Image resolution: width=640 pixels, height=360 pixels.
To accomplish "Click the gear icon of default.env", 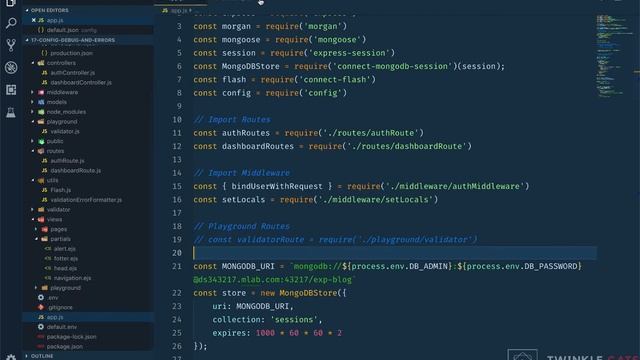I will click(41, 327).
